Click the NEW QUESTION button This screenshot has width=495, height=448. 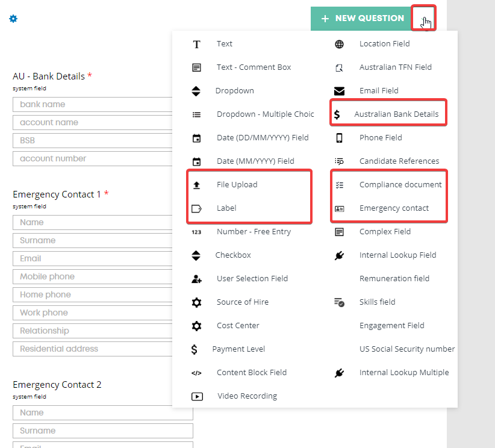[361, 19]
